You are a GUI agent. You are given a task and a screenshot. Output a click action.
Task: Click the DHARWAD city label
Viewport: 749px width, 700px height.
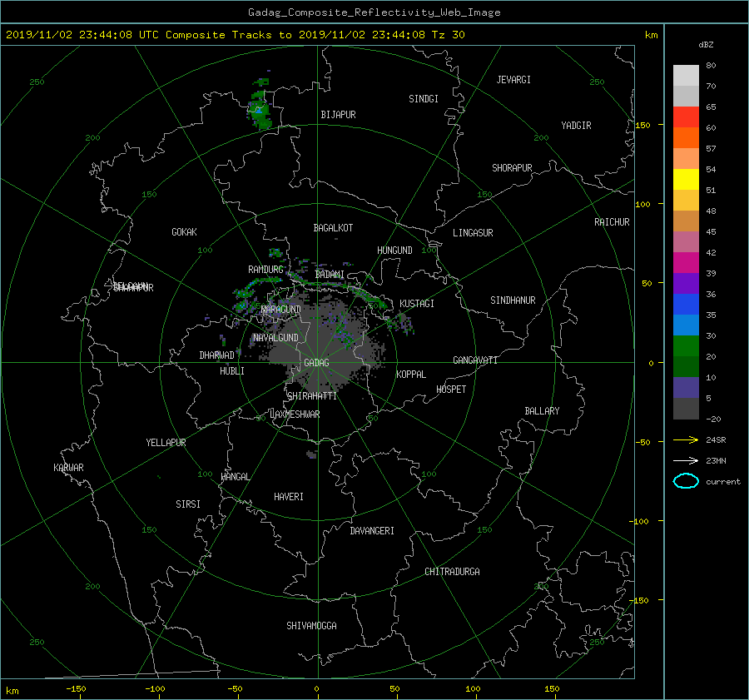point(216,355)
